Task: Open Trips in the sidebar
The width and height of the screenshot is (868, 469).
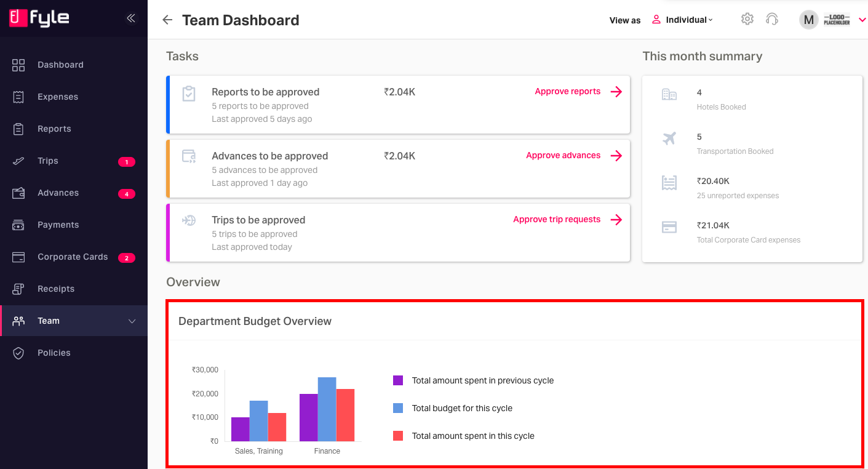Action: (48, 161)
